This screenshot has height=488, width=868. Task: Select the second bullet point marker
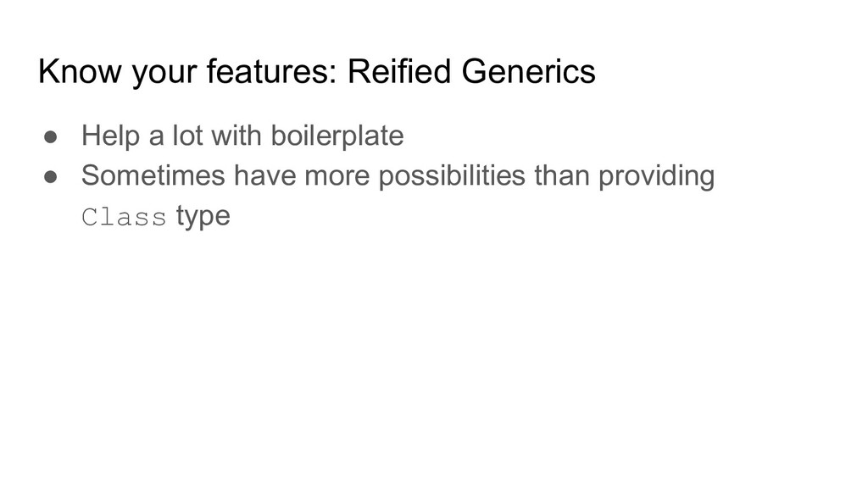pyautogui.click(x=50, y=177)
